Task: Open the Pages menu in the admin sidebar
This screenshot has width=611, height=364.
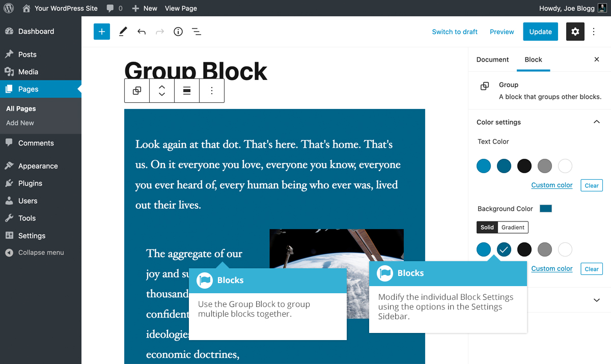Action: (x=29, y=89)
